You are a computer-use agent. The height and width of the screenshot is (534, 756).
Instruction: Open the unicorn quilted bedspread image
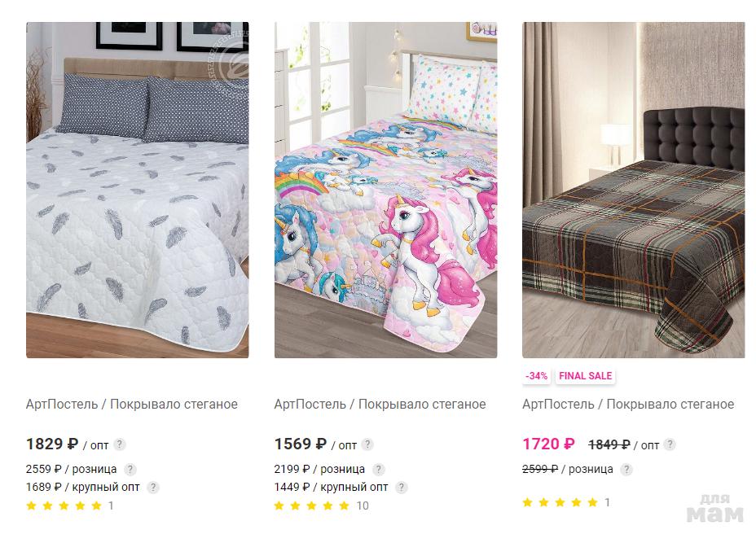point(385,190)
